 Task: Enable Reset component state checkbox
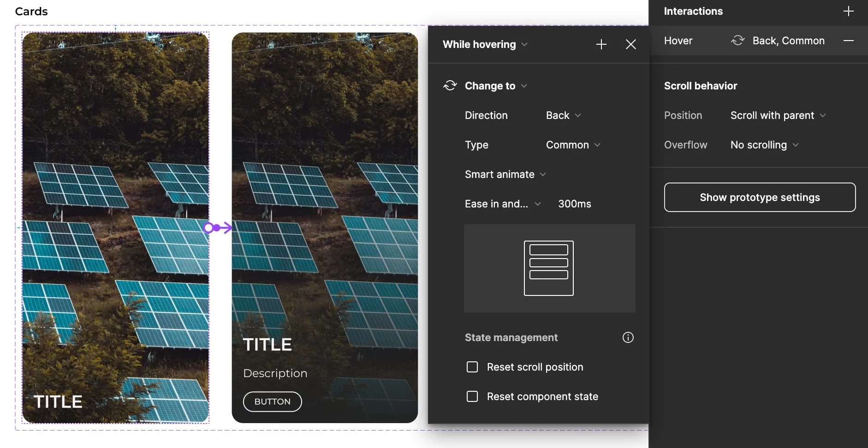point(472,396)
